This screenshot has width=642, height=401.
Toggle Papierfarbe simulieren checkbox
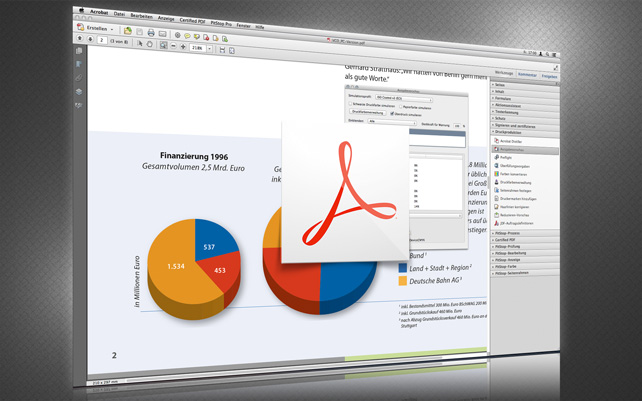tap(401, 107)
